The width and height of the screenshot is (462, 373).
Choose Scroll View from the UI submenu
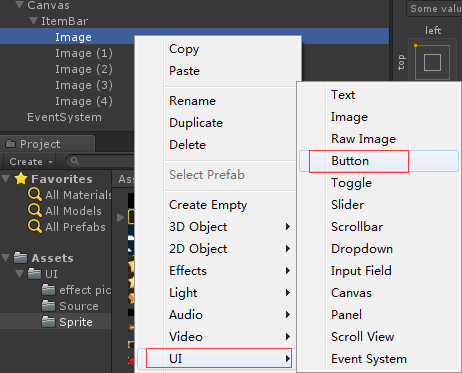[363, 337]
